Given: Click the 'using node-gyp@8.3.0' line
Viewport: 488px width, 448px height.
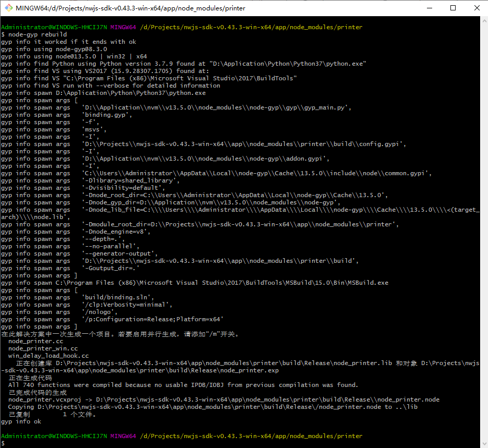Looking at the screenshot, I should (54, 49).
